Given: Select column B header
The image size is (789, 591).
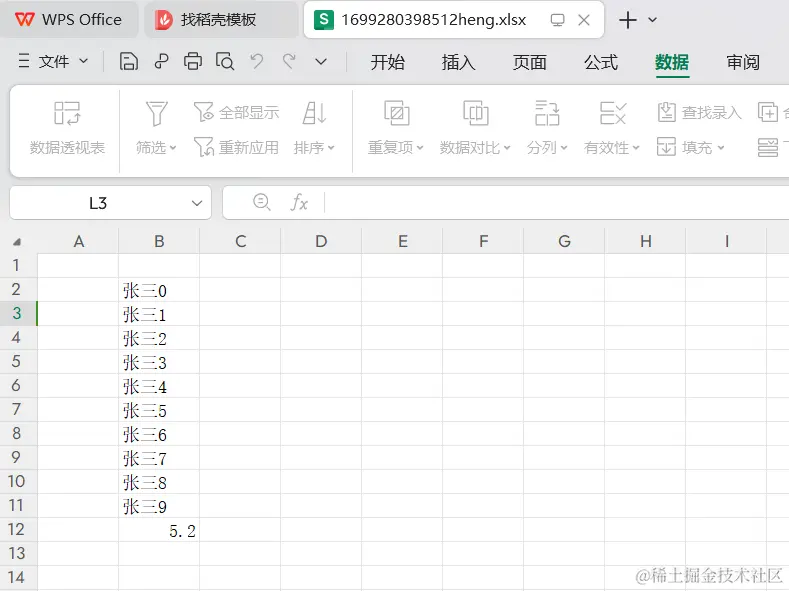Looking at the screenshot, I should pyautogui.click(x=159, y=241).
